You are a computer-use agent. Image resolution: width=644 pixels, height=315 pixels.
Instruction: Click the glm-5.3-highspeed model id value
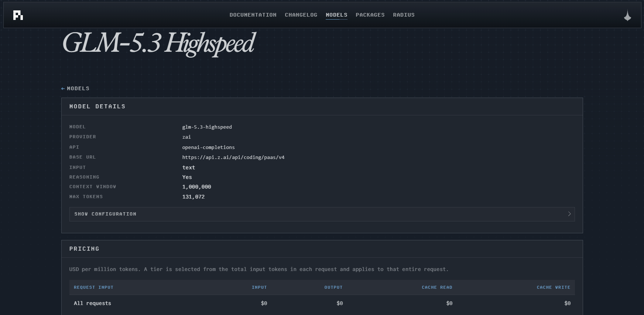pyautogui.click(x=207, y=127)
